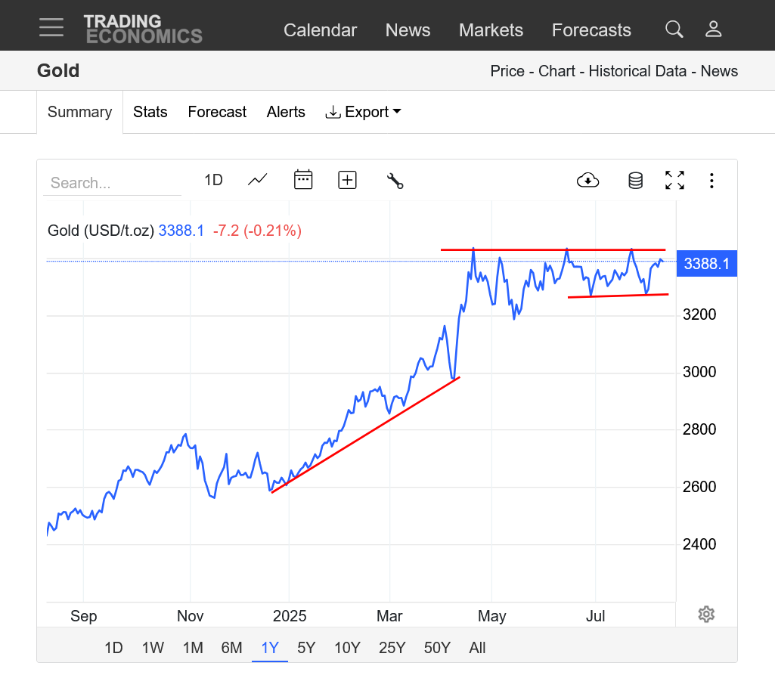The width and height of the screenshot is (775, 700).
Task: Click the -7.2 (-0.21%) change value
Action: click(x=257, y=231)
